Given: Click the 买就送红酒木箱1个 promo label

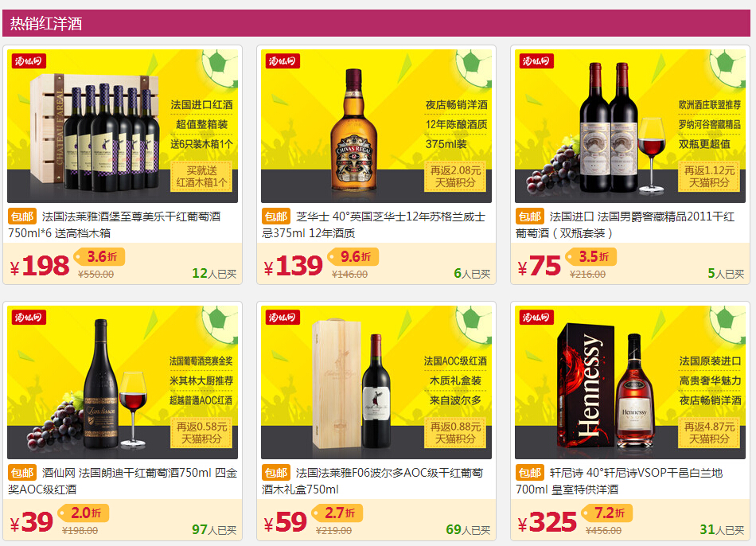Looking at the screenshot, I should point(201,177).
